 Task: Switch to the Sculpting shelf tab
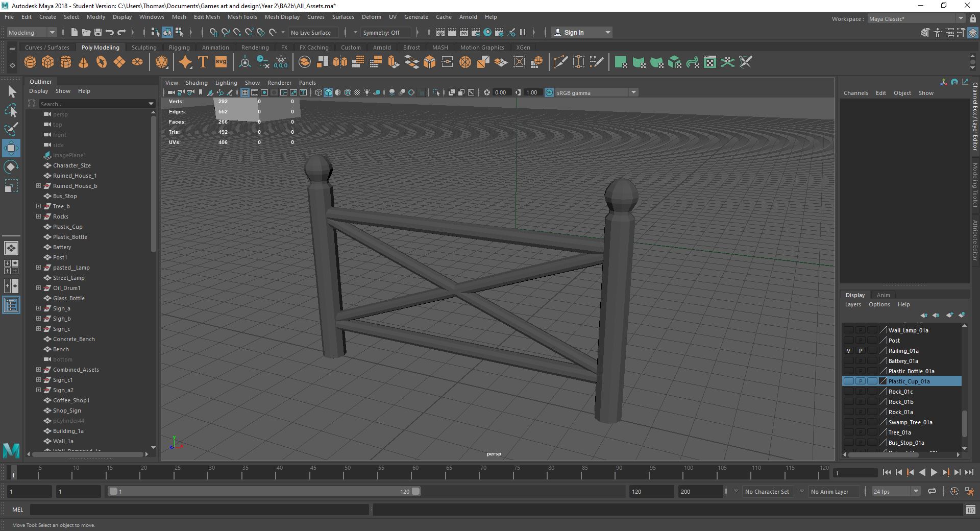pos(144,47)
